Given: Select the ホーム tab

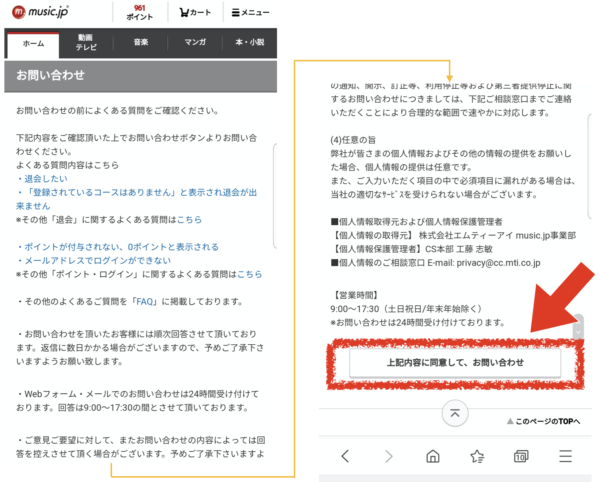Looking at the screenshot, I should coord(33,44).
